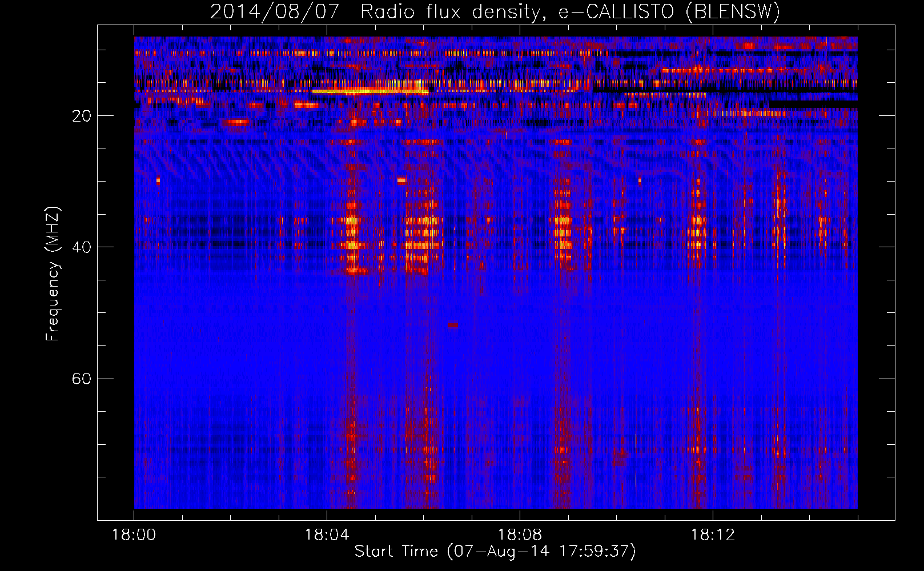Click the 'Frequency (MHZ)' axis label
The image size is (924, 571).
(52, 274)
